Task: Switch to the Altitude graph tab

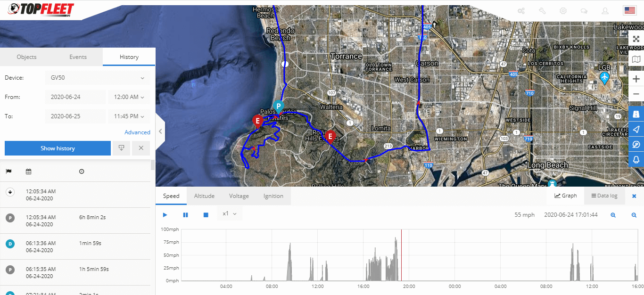Action: coord(204,196)
